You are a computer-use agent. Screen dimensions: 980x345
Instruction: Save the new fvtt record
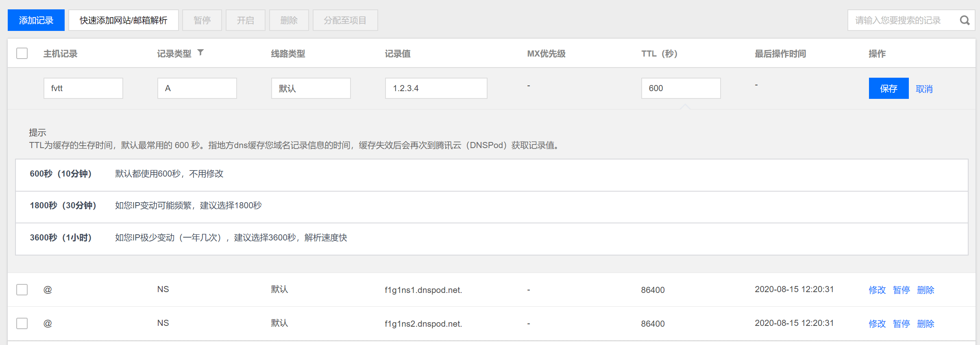888,89
